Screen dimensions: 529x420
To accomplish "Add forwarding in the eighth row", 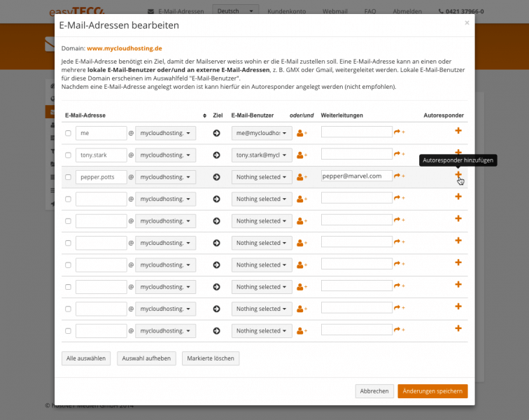I will coord(399,286).
